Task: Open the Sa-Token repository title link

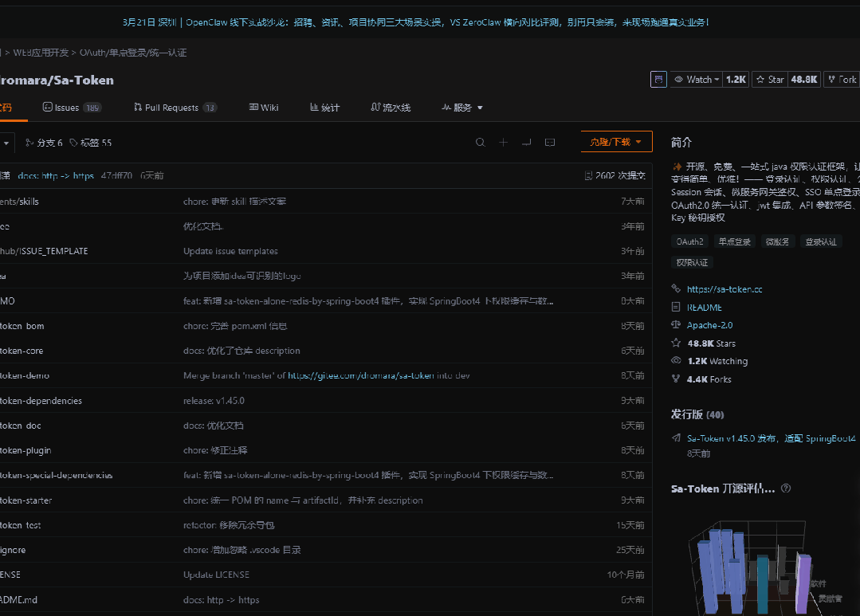Action: [84, 80]
